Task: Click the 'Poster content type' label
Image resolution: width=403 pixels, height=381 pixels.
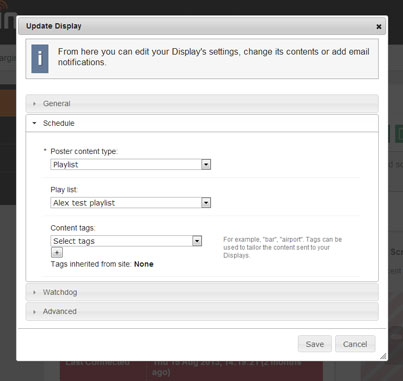Action: pyautogui.click(x=84, y=151)
